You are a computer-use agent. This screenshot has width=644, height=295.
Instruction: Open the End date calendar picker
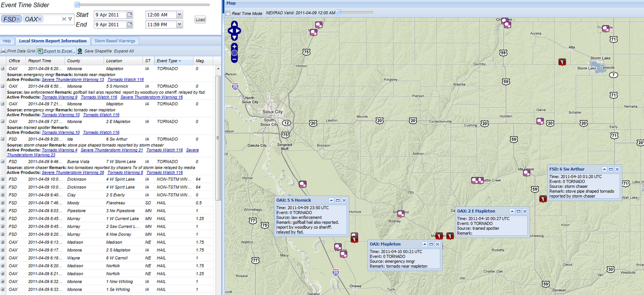click(x=130, y=24)
